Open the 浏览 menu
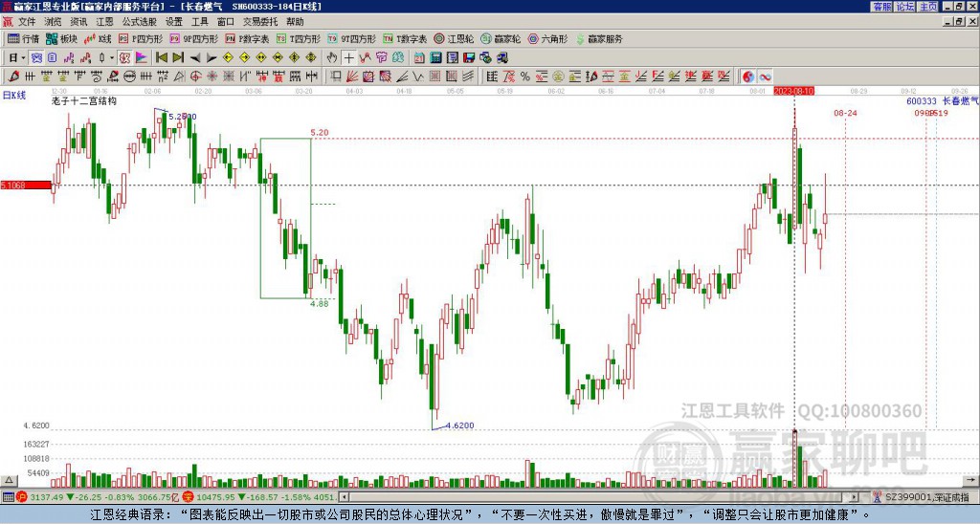This screenshot has height=524, width=980. click(x=54, y=22)
